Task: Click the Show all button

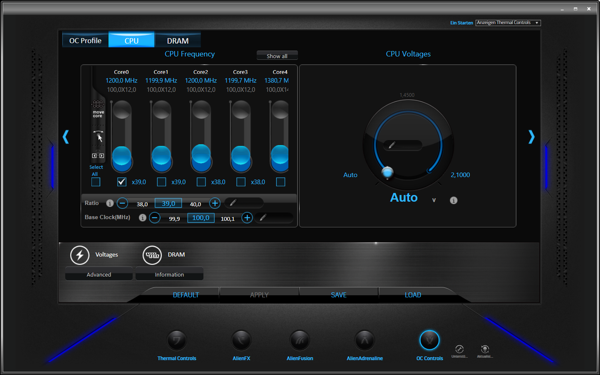Action: [x=277, y=56]
